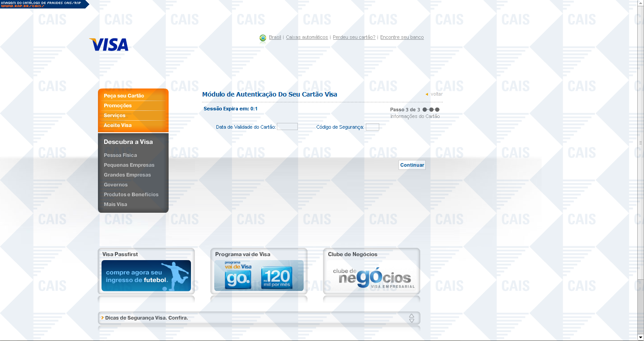The height and width of the screenshot is (341, 644).
Task: Open the Clube de Negócios banner
Action: [x=372, y=276]
